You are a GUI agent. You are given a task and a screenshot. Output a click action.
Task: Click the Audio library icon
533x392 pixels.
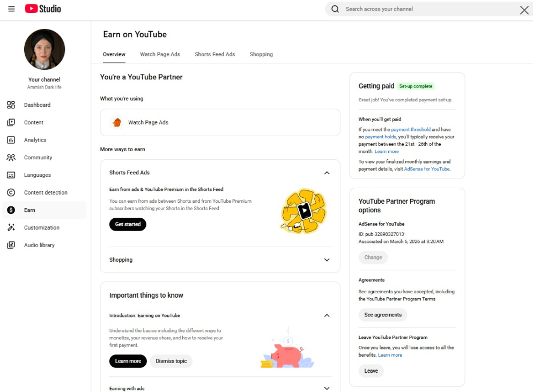point(11,245)
